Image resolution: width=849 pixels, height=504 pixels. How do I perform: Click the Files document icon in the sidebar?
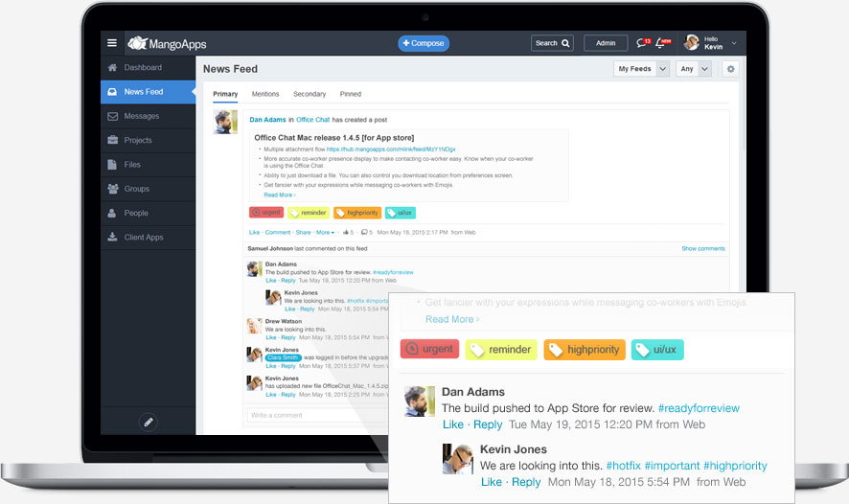[x=112, y=164]
